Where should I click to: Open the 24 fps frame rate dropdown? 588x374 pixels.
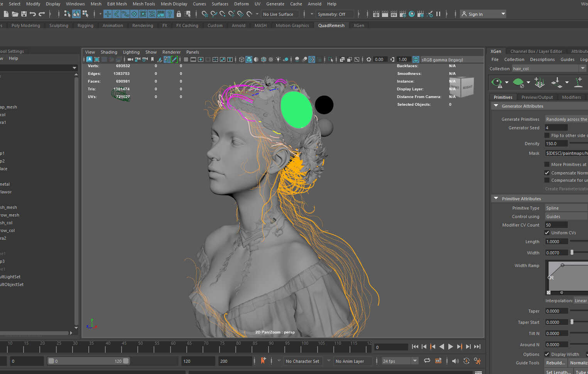pyautogui.click(x=400, y=361)
